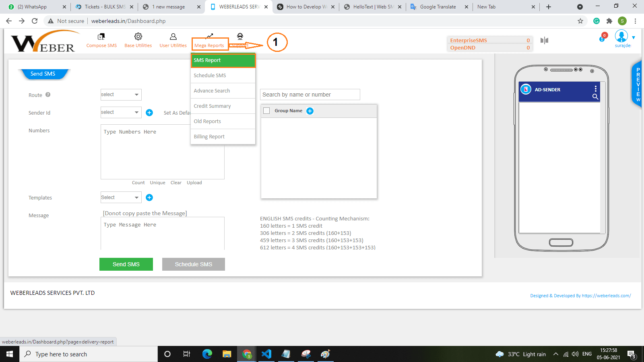The height and width of the screenshot is (362, 644).
Task: Open Base Utilities gear icon
Action: coord(138,37)
